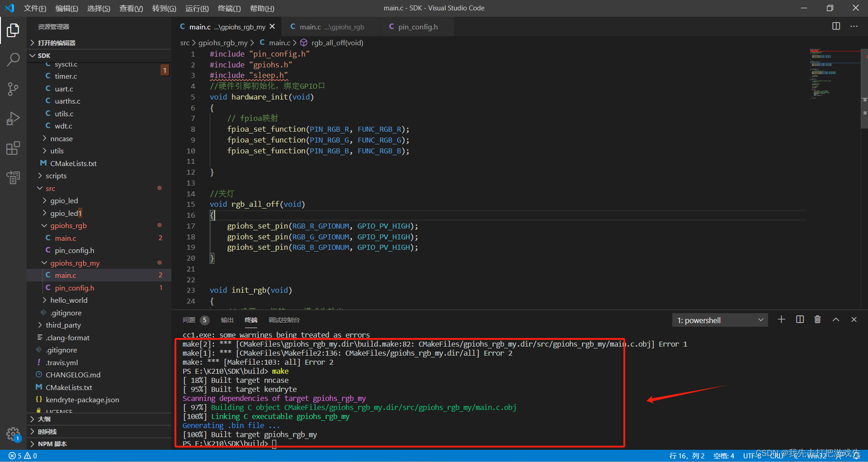Collapse the src folder

coord(99,188)
